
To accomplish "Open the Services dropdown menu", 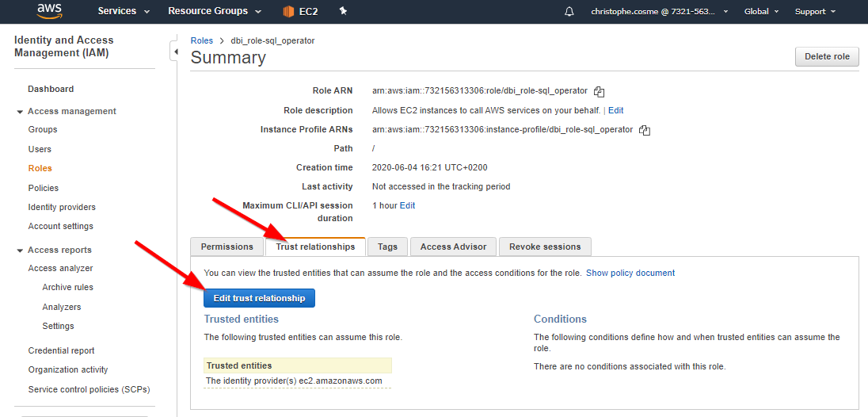I will (x=124, y=11).
